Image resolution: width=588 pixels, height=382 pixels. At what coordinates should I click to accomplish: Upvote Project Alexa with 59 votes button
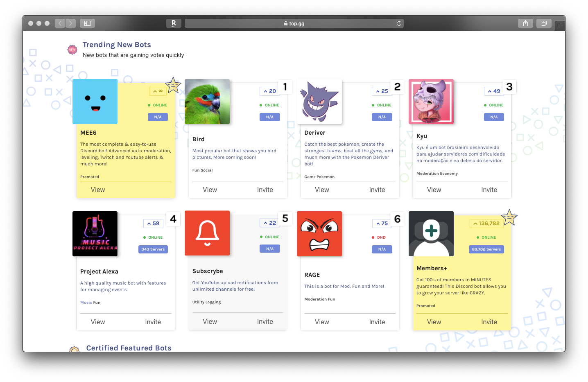point(154,224)
